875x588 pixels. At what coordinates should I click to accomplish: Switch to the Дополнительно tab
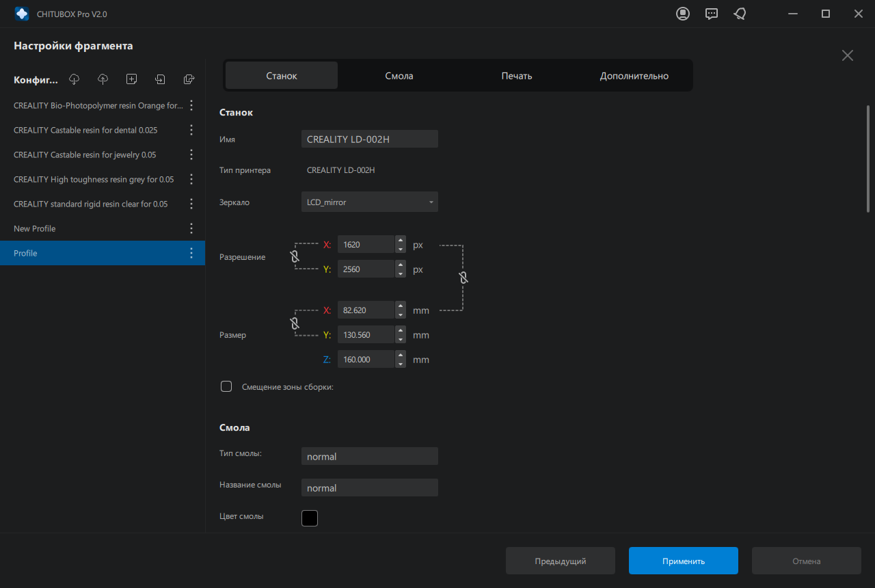click(634, 75)
